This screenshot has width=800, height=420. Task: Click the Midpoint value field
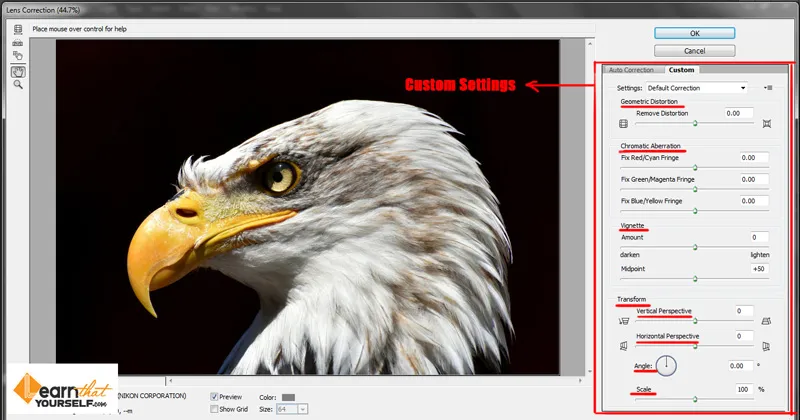[760, 268]
